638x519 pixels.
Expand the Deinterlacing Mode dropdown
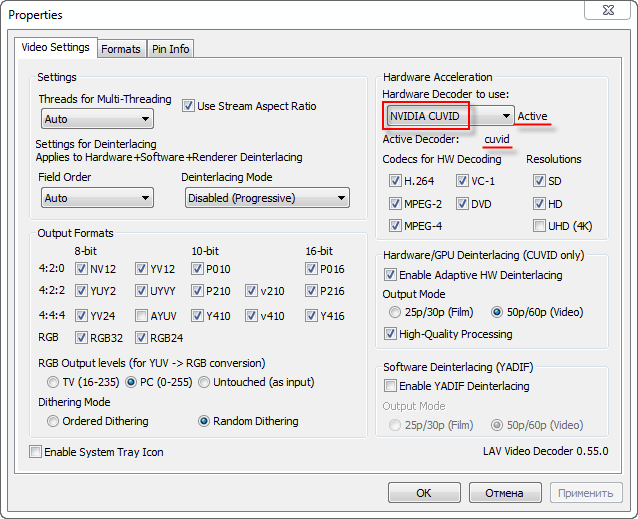[266, 198]
